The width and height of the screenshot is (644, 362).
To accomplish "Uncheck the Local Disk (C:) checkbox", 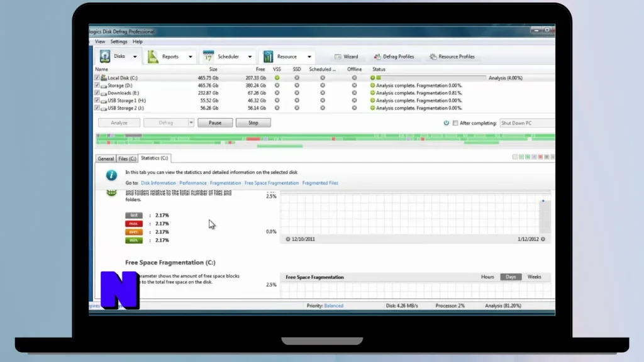I will pyautogui.click(x=97, y=77).
